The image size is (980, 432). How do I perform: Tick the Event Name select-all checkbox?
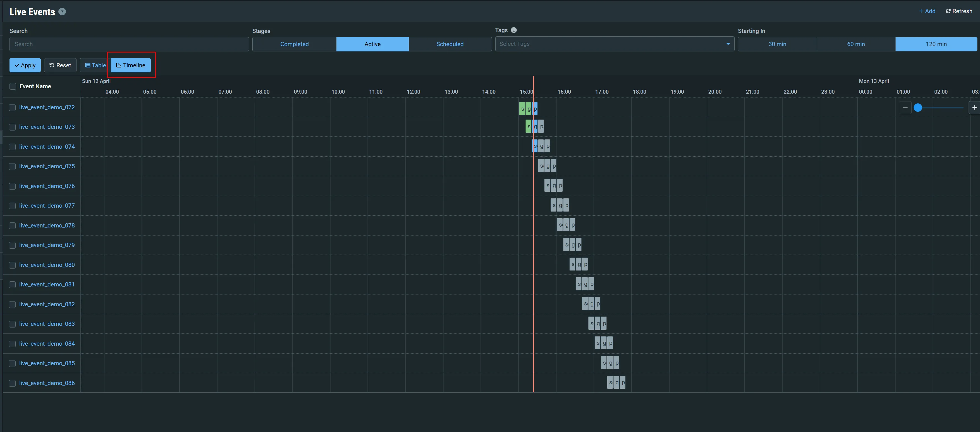(x=13, y=86)
